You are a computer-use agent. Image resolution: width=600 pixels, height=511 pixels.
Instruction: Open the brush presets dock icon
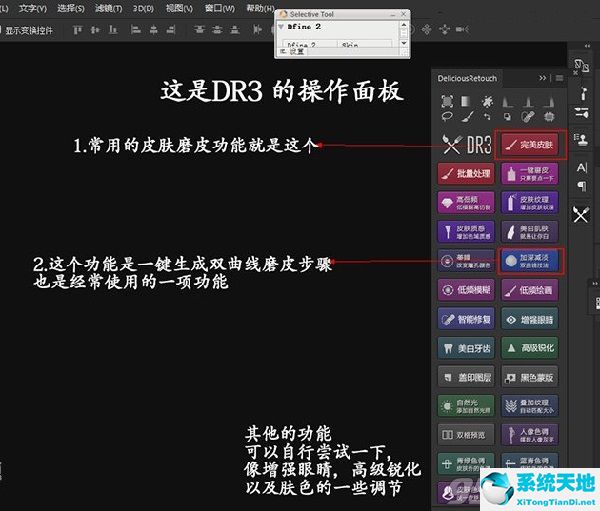click(581, 113)
